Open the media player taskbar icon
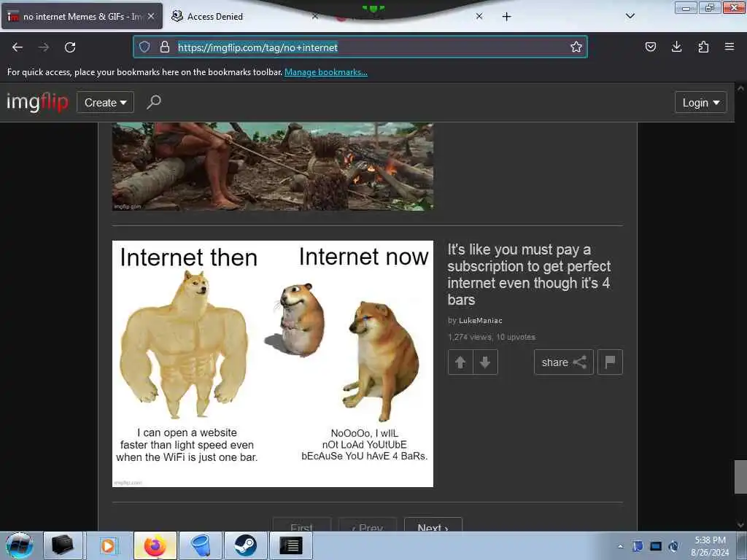Screen dimensions: 747x560 point(108,545)
